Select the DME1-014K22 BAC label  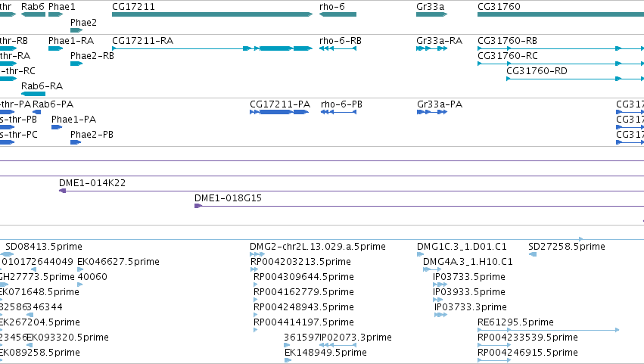[92, 183]
